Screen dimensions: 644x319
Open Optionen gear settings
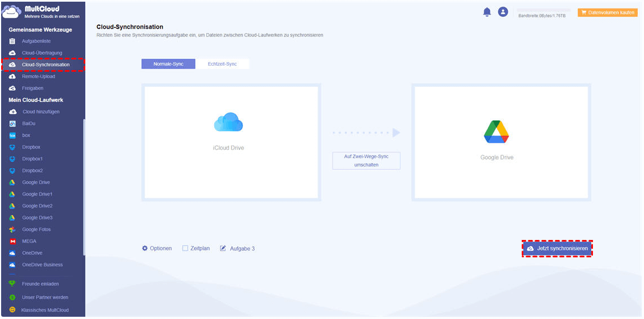(x=157, y=248)
